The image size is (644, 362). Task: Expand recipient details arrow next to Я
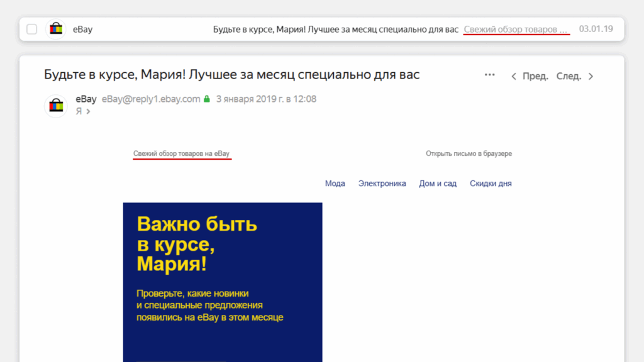coord(88,111)
